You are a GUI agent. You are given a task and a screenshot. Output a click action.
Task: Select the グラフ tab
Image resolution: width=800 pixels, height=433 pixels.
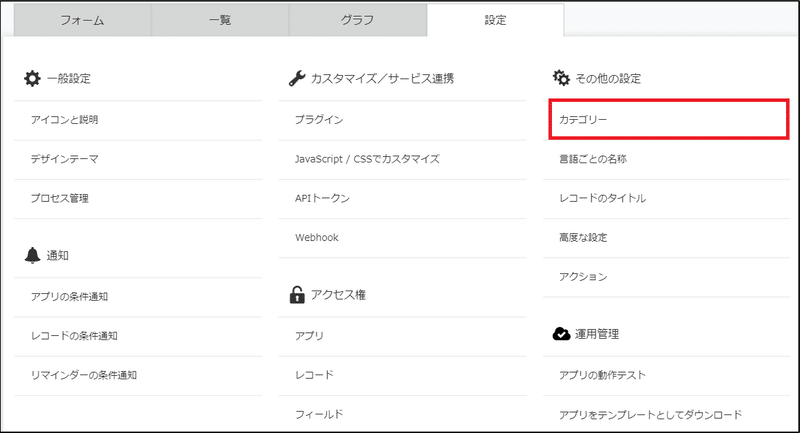(x=358, y=20)
